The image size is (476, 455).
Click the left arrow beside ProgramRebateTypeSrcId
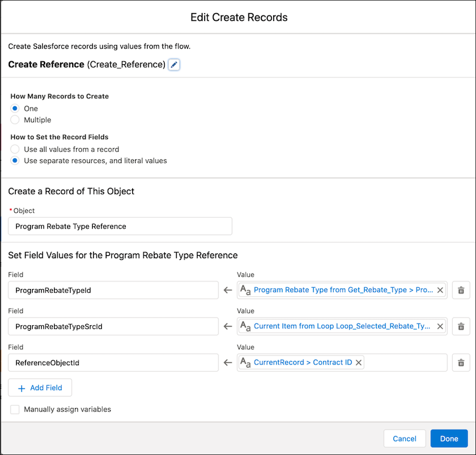click(227, 326)
